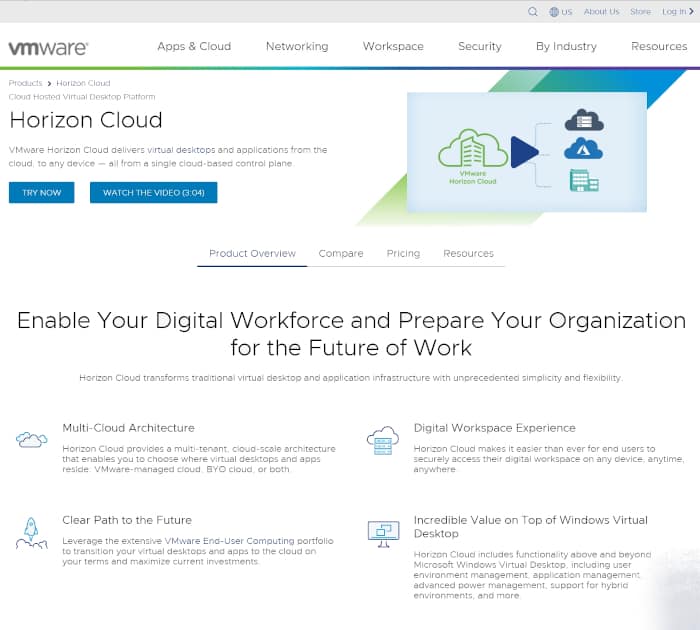Open the US region globe selector
700x630 pixels.
[x=560, y=12]
